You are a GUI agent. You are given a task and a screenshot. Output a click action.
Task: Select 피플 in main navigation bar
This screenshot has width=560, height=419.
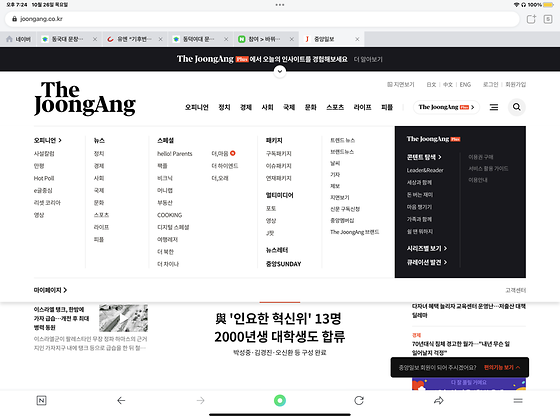coord(387,107)
